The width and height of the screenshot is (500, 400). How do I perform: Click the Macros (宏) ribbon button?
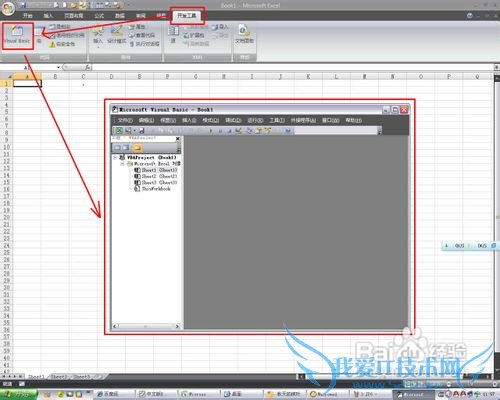tap(39, 35)
